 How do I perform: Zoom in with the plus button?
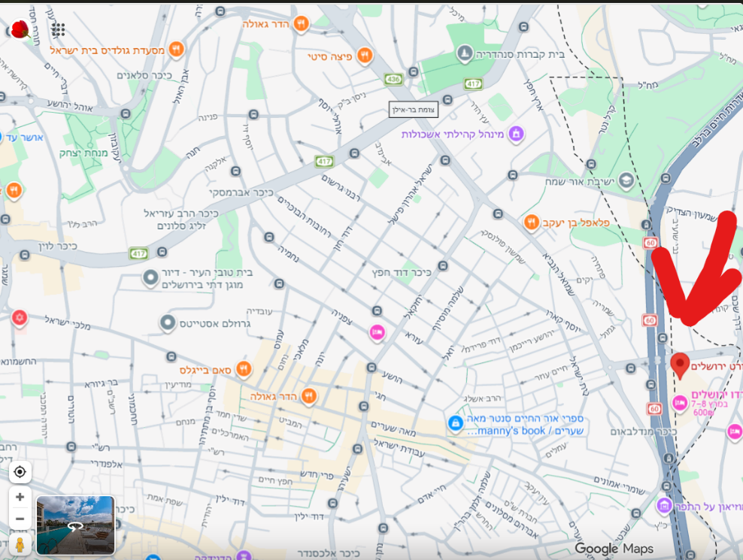[x=20, y=497]
